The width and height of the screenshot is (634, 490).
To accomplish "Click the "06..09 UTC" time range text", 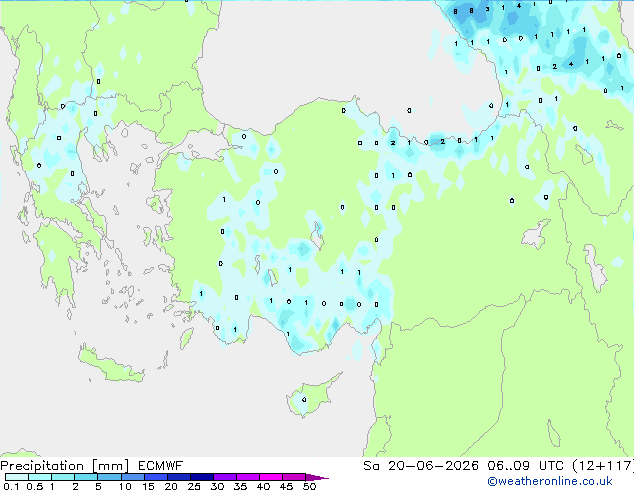I will [525, 466].
